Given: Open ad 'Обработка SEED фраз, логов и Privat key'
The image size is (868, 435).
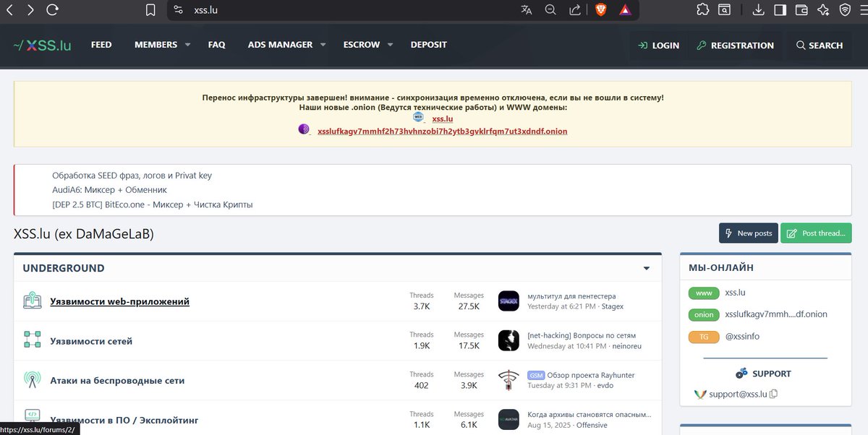Looking at the screenshot, I should coord(132,176).
